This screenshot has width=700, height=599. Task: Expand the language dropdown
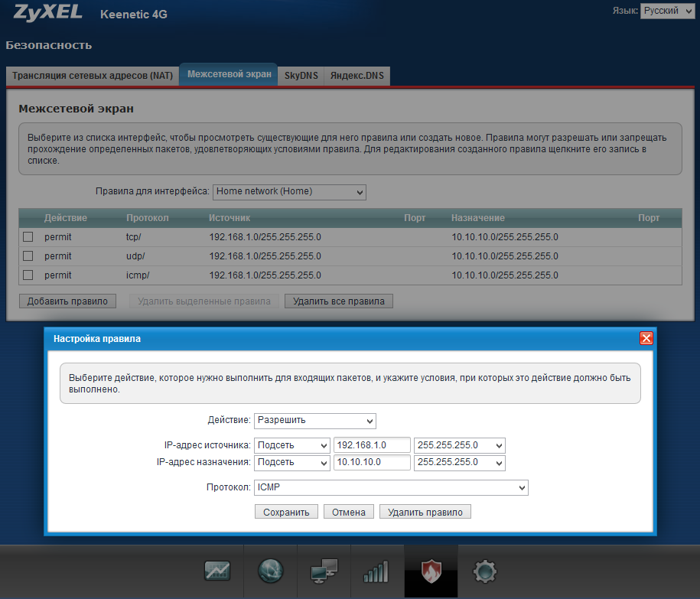pyautogui.click(x=666, y=11)
